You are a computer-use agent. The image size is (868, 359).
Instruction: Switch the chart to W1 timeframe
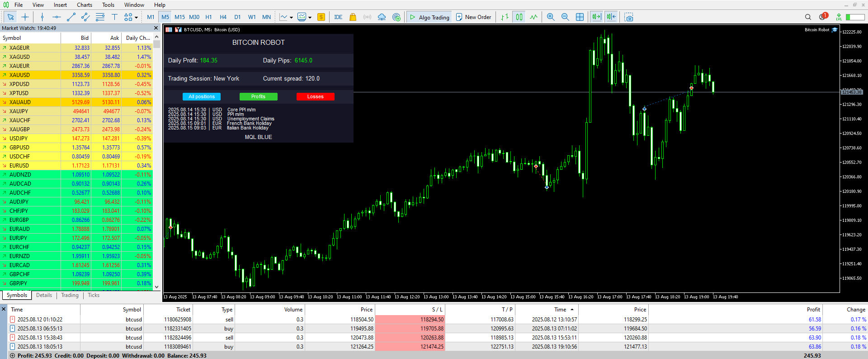click(252, 17)
